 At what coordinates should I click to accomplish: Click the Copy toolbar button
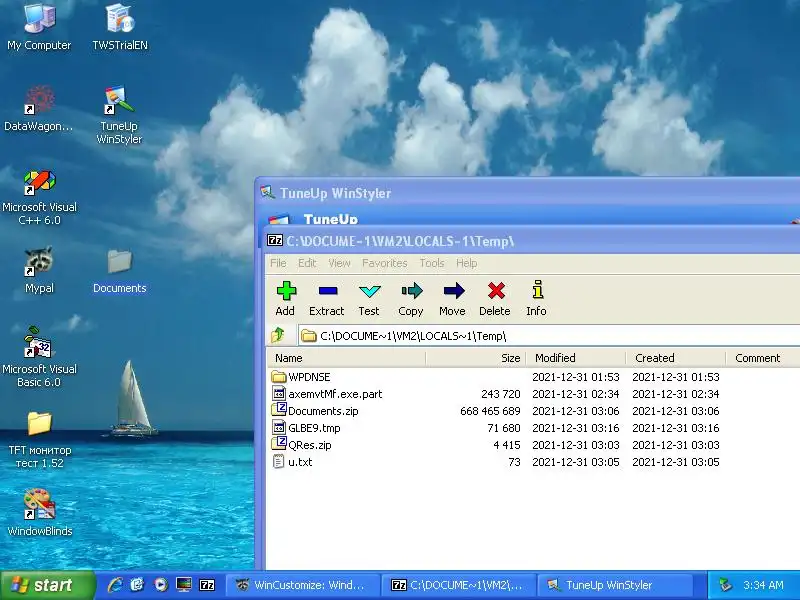[411, 299]
